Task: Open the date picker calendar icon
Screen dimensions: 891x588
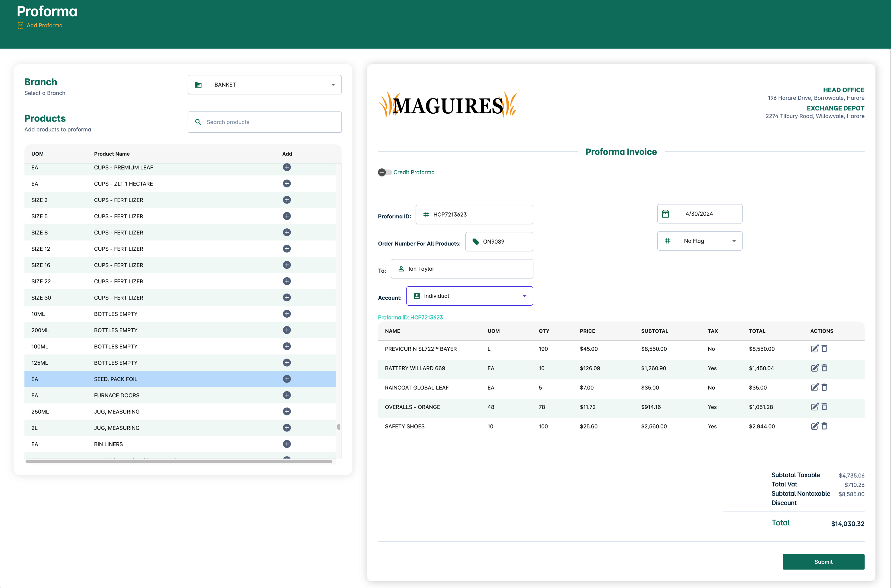Action: pyautogui.click(x=665, y=214)
